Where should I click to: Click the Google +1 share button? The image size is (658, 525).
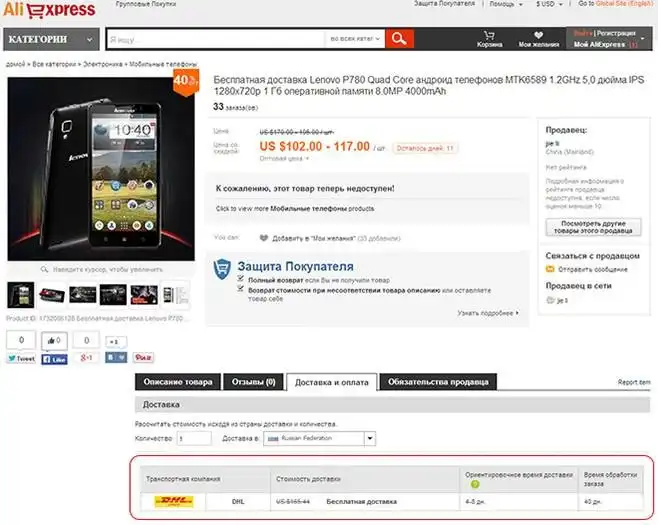pyautogui.click(x=86, y=358)
